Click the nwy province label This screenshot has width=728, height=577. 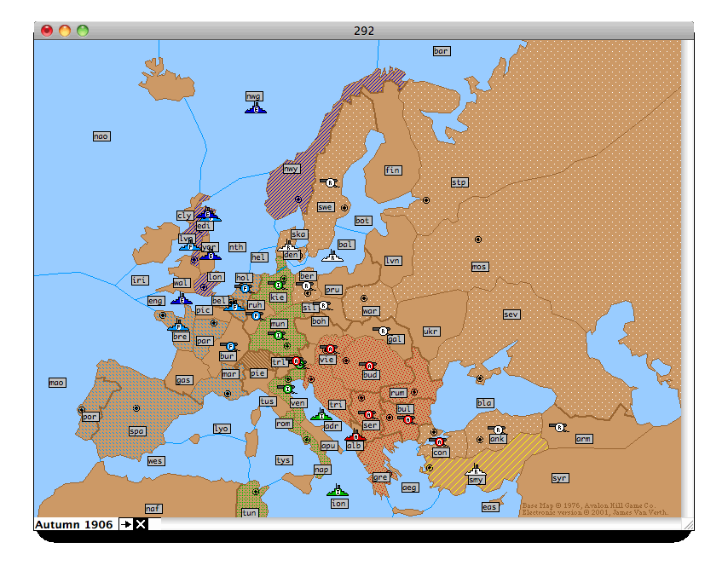click(x=291, y=169)
